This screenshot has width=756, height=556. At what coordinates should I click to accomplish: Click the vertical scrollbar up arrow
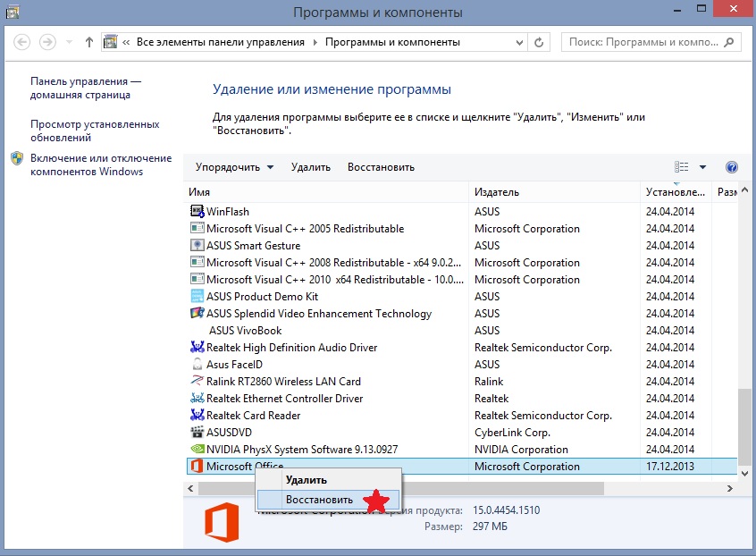tap(744, 190)
